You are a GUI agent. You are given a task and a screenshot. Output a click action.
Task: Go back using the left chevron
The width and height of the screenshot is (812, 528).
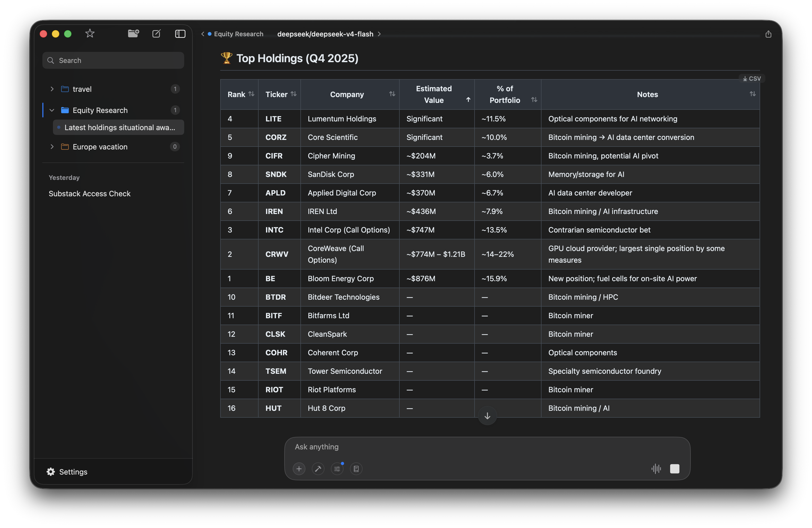point(203,34)
